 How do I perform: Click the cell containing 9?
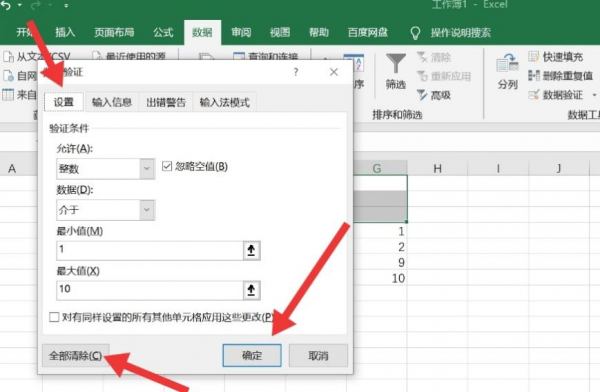380,263
